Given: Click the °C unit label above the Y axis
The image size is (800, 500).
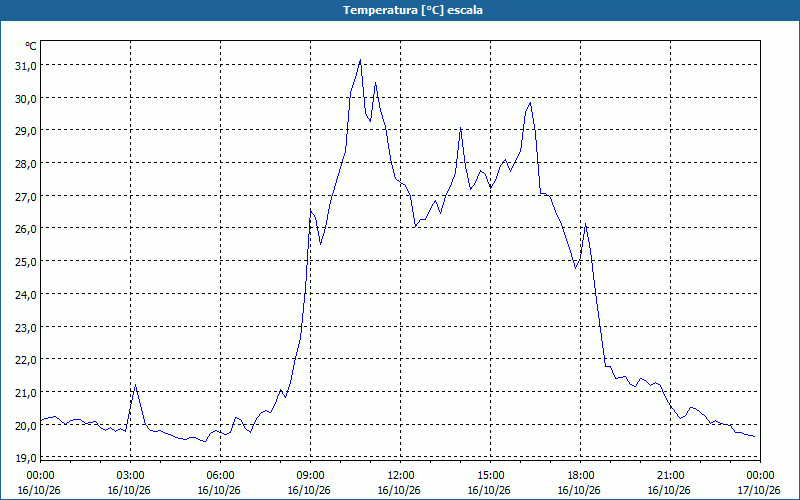Looking at the screenshot, I should coord(31,46).
